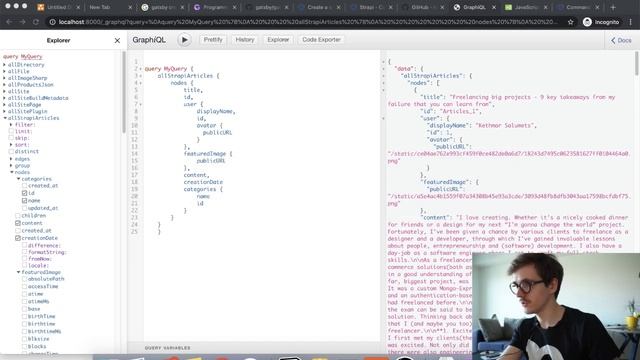Expand allSitePlugin in Explorer
This screenshot has width=640, height=360.
(4, 111)
